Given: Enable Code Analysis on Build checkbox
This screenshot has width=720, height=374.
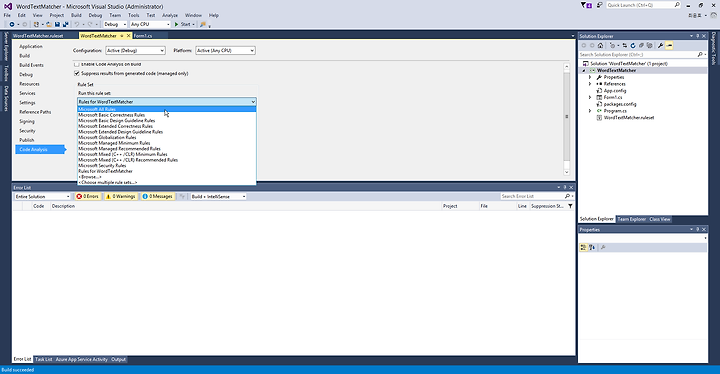Looking at the screenshot, I should 77,64.
